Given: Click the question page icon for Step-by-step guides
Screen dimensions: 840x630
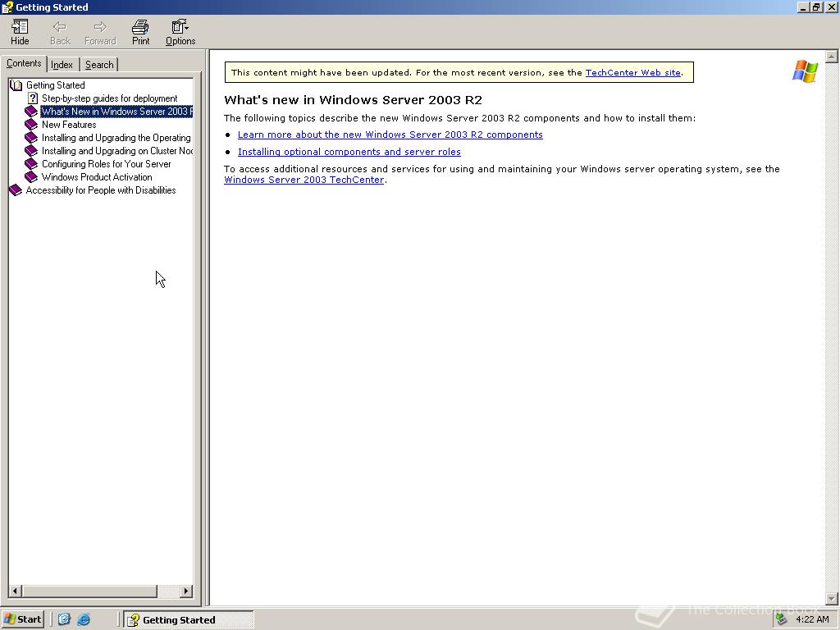Looking at the screenshot, I should (x=33, y=98).
